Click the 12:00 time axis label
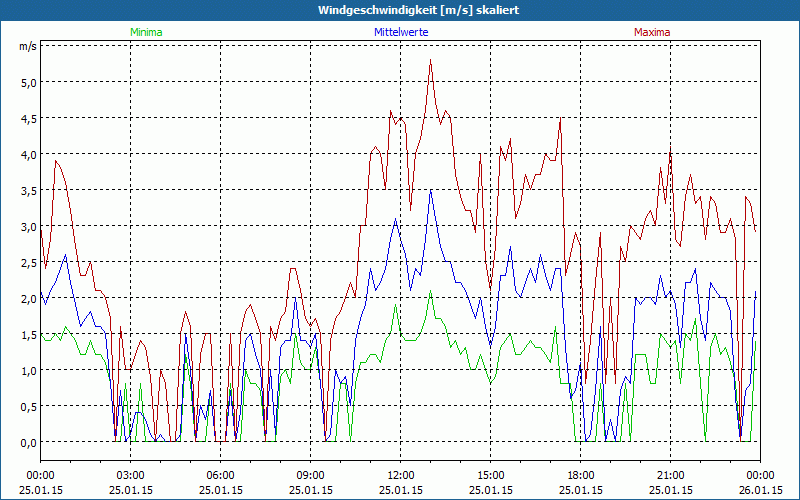Screen dimensions: 800x500 (401, 476)
